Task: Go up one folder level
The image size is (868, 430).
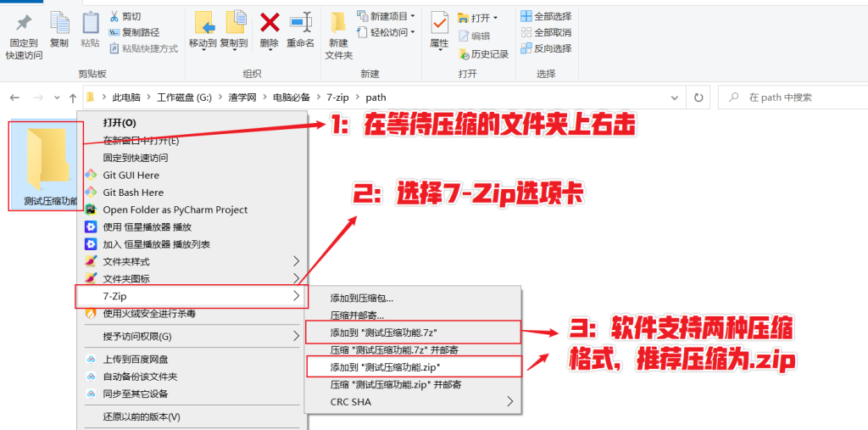Action: click(73, 98)
